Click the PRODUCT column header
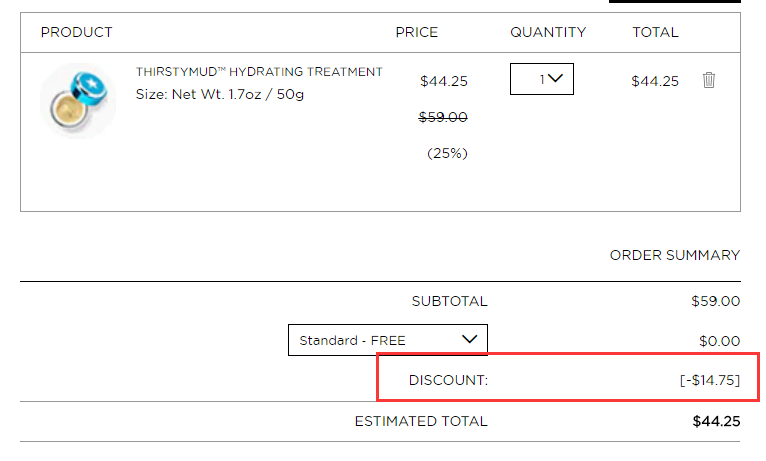This screenshot has height=461, width=766. 76,32
